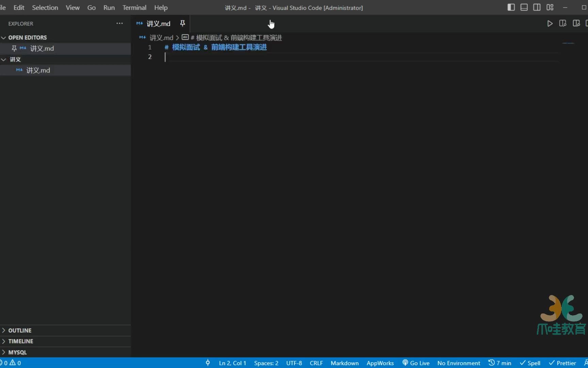Toggle primary side bar layout icon
Viewport: 588px width, 368px height.
point(511,7)
